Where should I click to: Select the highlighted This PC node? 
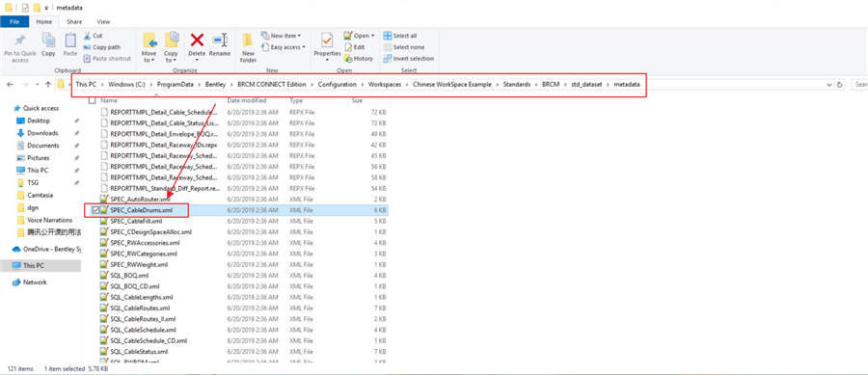point(41,265)
